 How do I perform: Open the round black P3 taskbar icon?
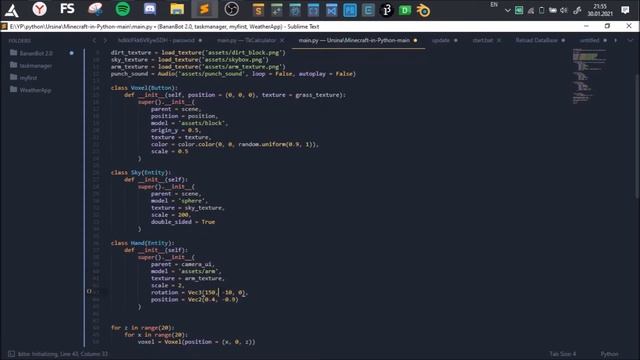(387, 10)
